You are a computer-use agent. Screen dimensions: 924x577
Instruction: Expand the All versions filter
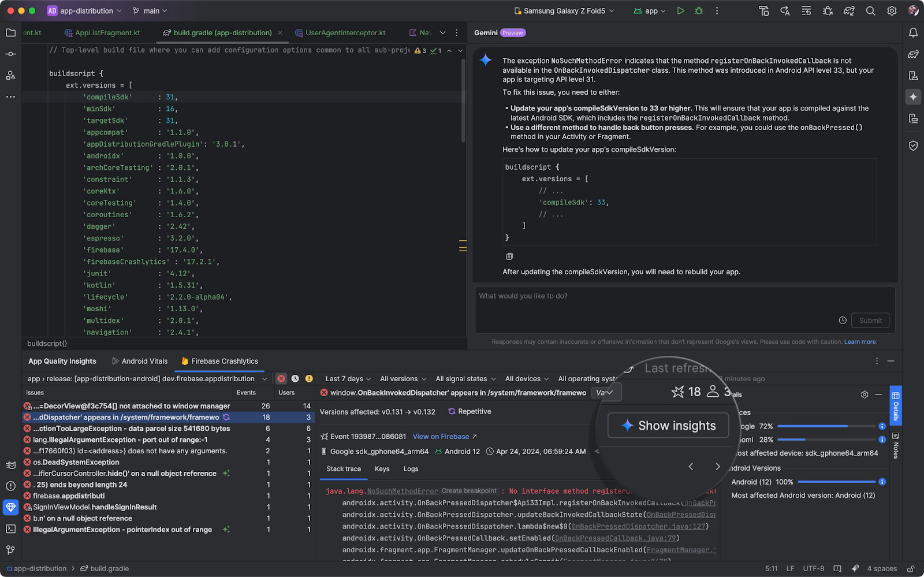pos(403,379)
